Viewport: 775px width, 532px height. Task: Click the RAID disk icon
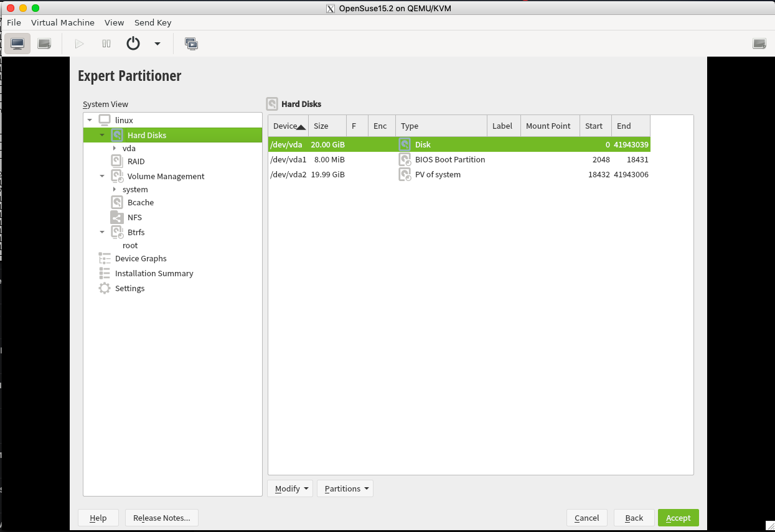click(117, 161)
